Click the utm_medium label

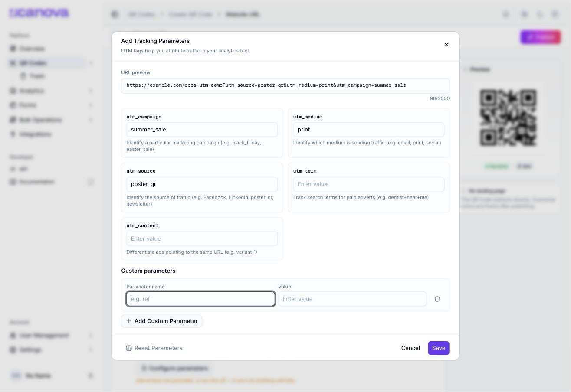[308, 117]
